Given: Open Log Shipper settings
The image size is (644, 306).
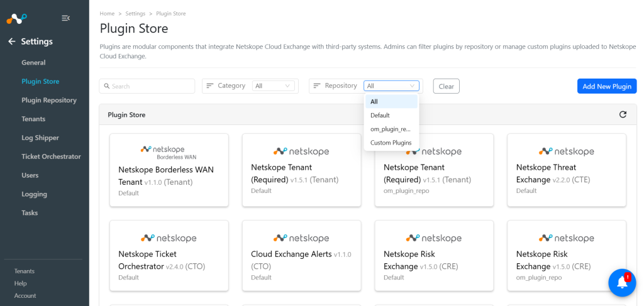Looking at the screenshot, I should coord(40,138).
